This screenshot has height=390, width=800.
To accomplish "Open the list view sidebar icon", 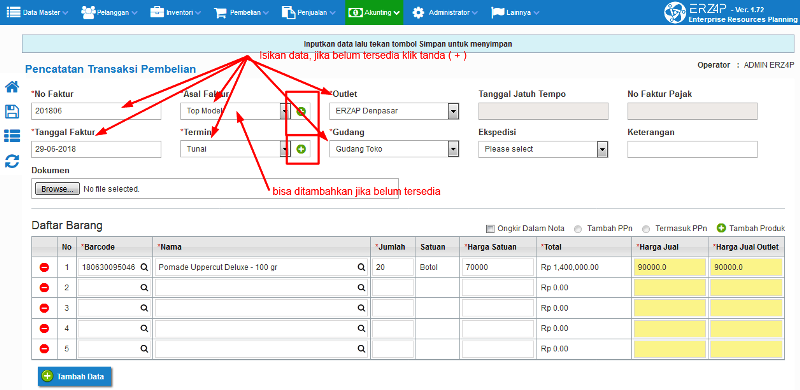I will pyautogui.click(x=12, y=136).
